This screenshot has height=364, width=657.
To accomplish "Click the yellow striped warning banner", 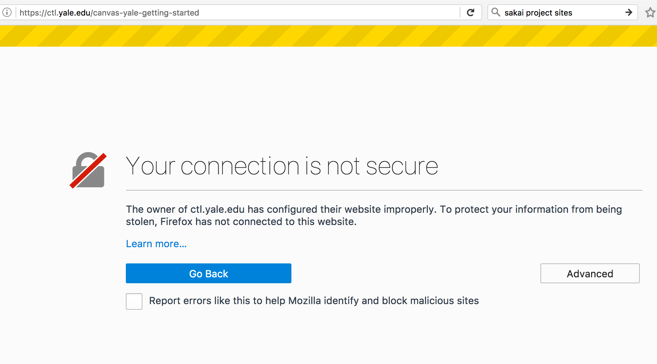I will pyautogui.click(x=328, y=36).
